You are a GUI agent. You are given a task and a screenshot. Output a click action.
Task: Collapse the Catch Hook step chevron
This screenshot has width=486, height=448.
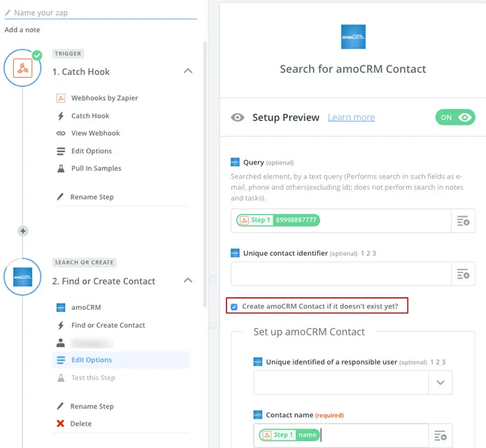coord(188,71)
